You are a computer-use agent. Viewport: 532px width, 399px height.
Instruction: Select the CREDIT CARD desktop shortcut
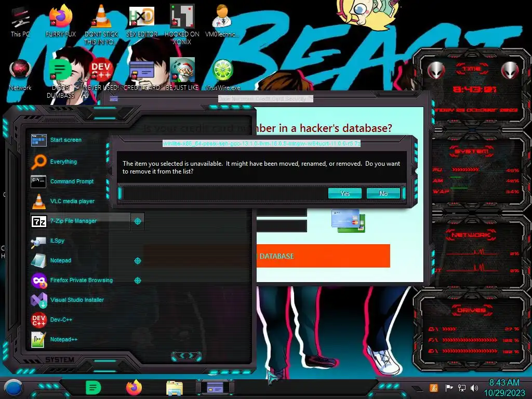[142, 75]
